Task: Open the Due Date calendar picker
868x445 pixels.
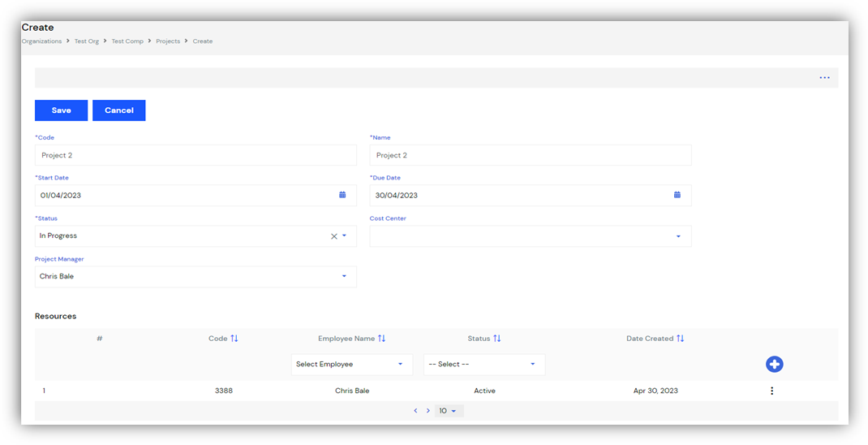Action: tap(677, 195)
